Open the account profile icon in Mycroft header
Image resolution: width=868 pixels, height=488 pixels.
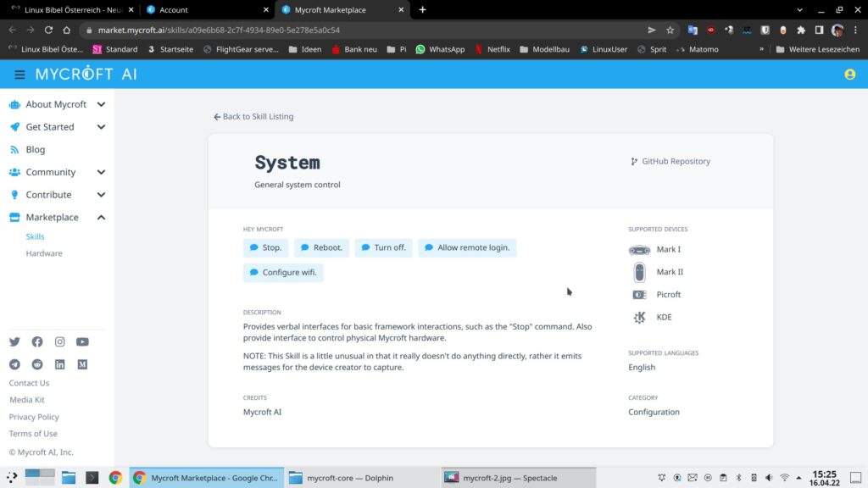coord(849,75)
